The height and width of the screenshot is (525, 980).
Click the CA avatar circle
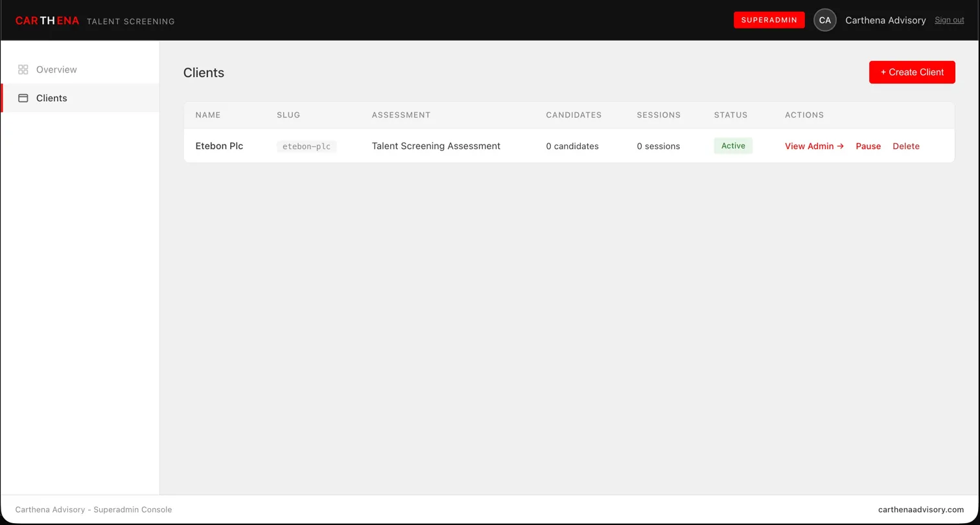[x=824, y=20]
